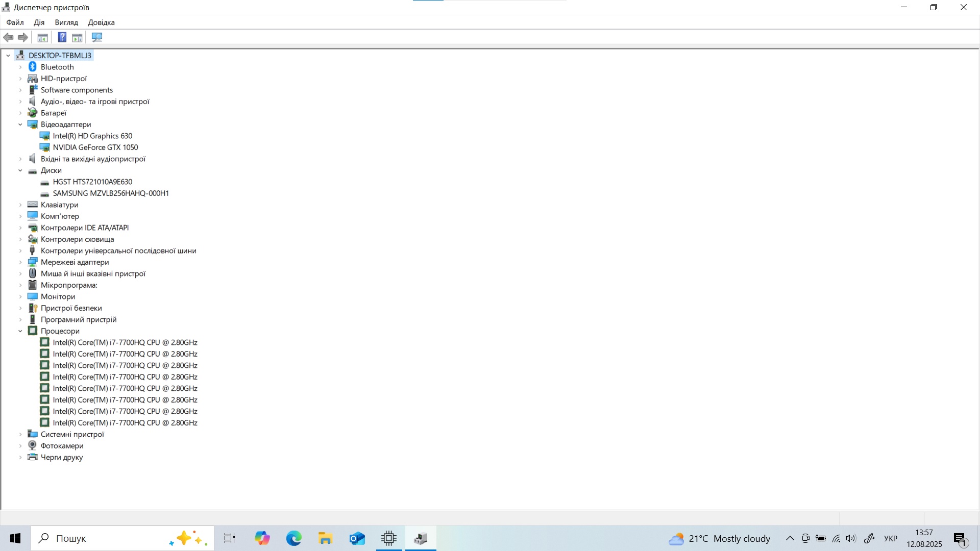Click the Task View taskbar icon
980x551 pixels.
tap(230, 538)
